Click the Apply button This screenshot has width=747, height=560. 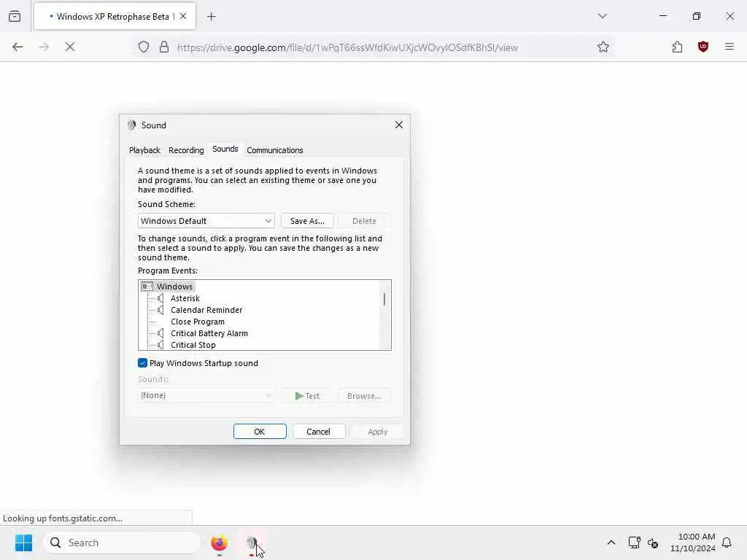click(377, 432)
